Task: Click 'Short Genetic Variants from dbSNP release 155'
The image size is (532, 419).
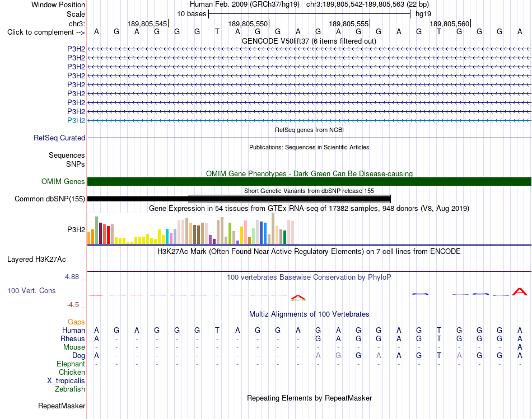Action: tap(309, 191)
